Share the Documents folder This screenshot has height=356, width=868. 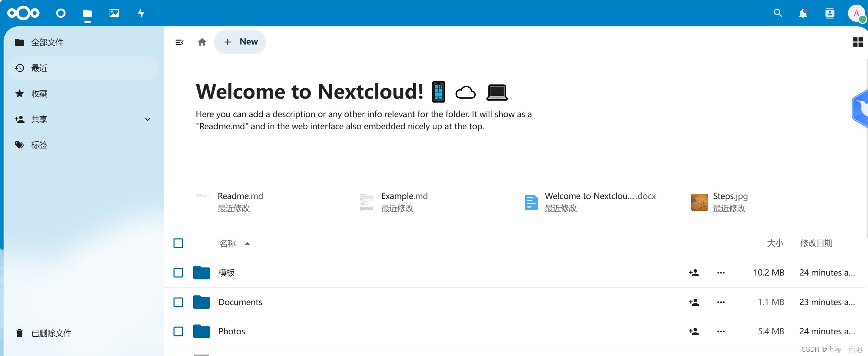click(x=694, y=302)
